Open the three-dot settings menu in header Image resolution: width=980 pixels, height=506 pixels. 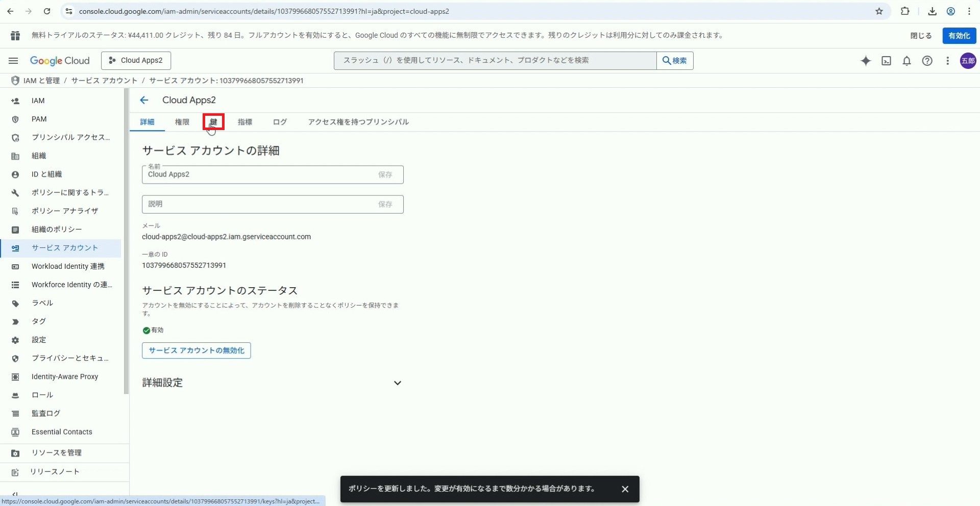coord(947,61)
